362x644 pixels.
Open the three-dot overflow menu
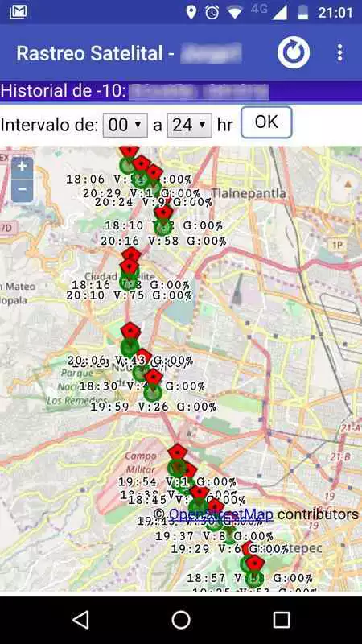pyautogui.click(x=339, y=53)
